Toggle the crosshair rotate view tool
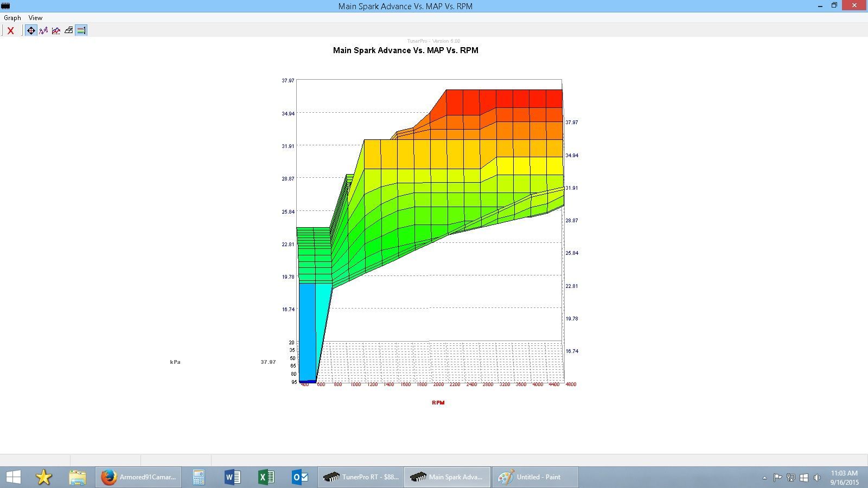Viewport: 868px width, 488px height. 31,31
